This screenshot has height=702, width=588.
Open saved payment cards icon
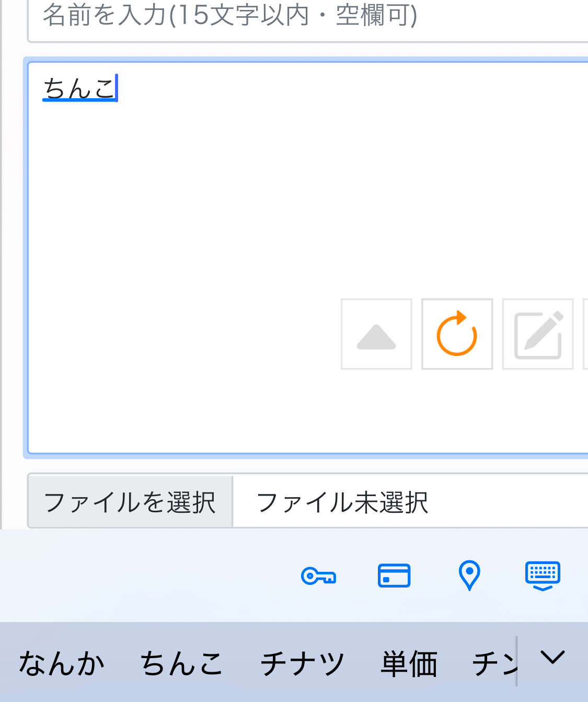(x=394, y=576)
